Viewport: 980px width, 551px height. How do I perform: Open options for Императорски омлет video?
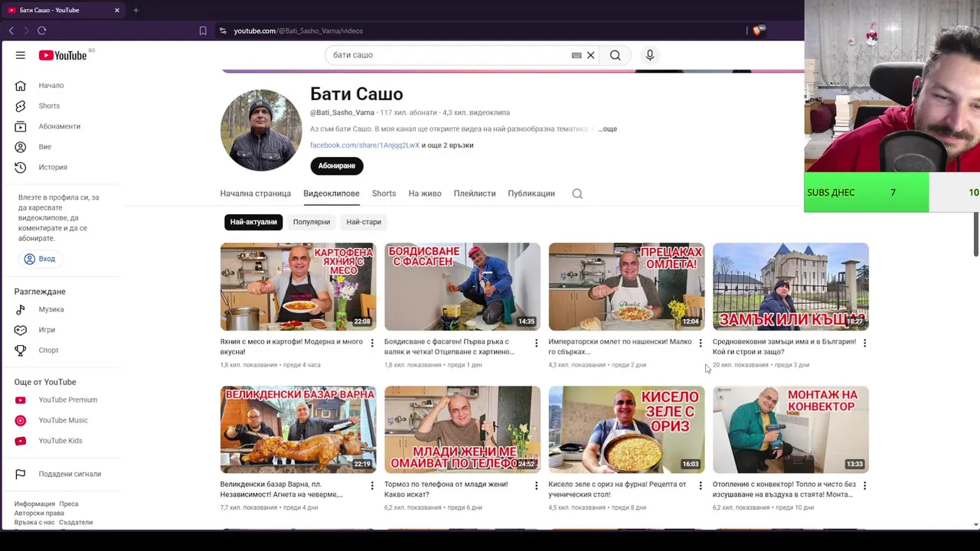click(x=700, y=343)
